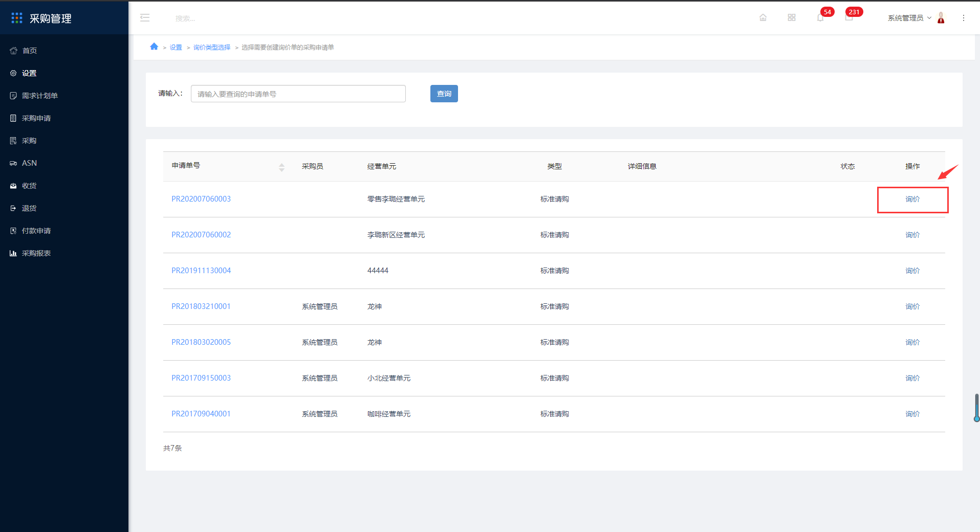Open request PR201709150003

[x=201, y=378]
